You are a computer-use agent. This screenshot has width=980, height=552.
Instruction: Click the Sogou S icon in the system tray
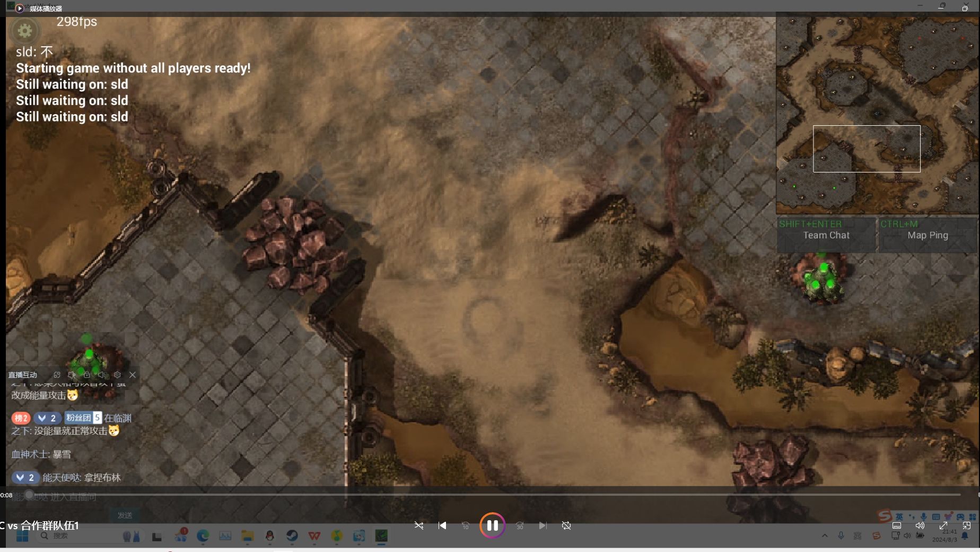pos(876,536)
